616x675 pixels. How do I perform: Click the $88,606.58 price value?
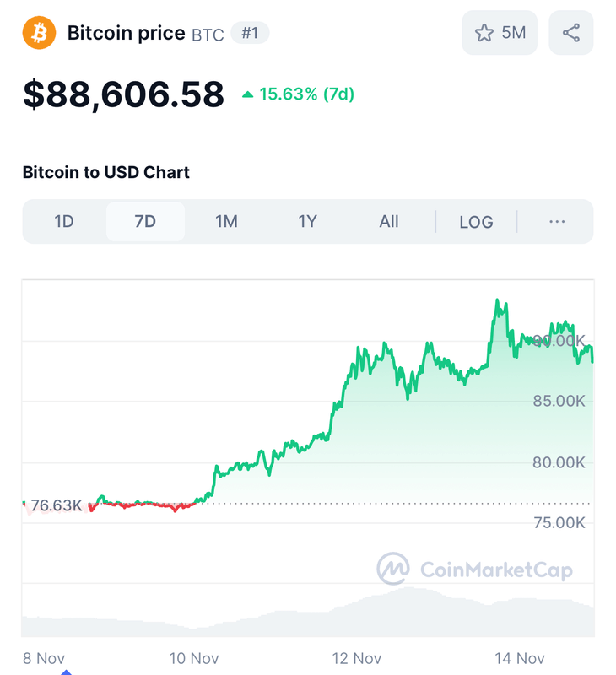click(x=123, y=94)
